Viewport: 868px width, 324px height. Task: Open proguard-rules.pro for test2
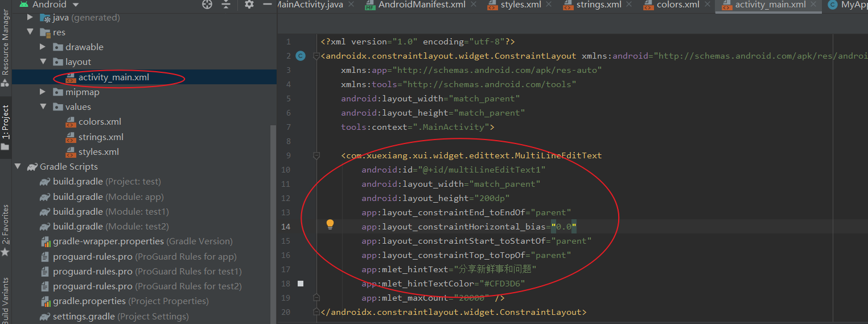(147, 286)
